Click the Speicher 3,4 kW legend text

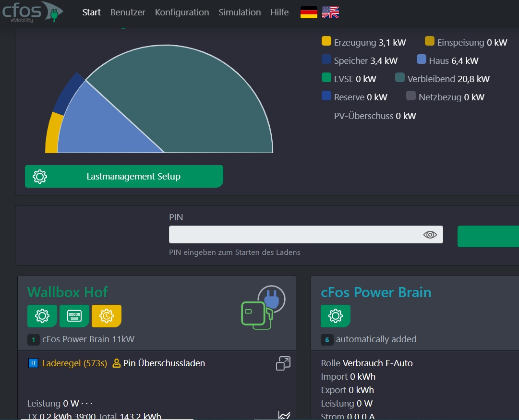click(366, 60)
